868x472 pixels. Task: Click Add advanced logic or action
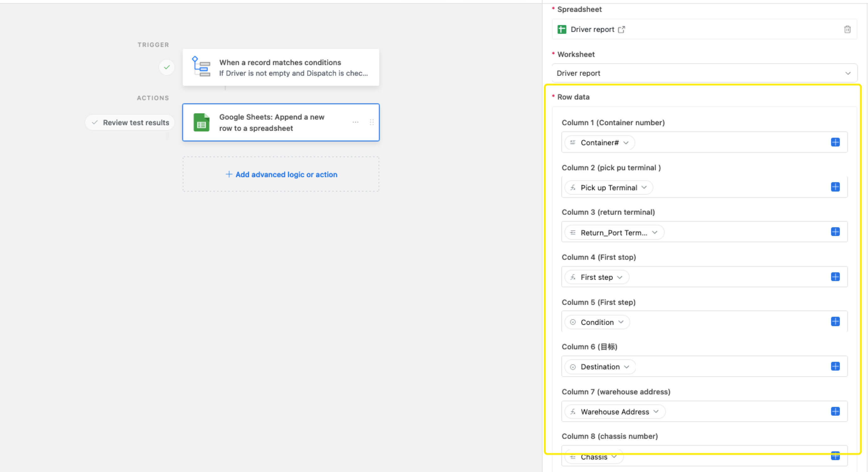click(281, 174)
